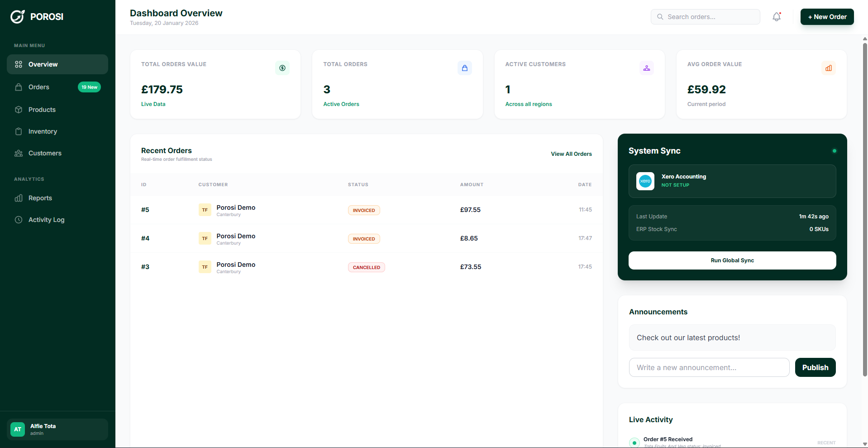
Task: Click the customers icon on Active Customers card
Action: (x=647, y=68)
